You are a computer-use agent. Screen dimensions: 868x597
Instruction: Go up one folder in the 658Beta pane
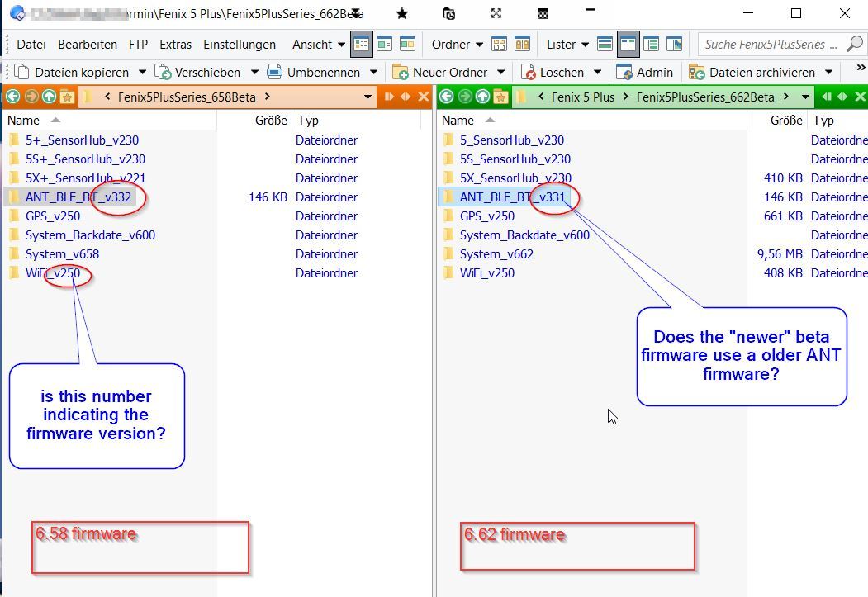[49, 97]
